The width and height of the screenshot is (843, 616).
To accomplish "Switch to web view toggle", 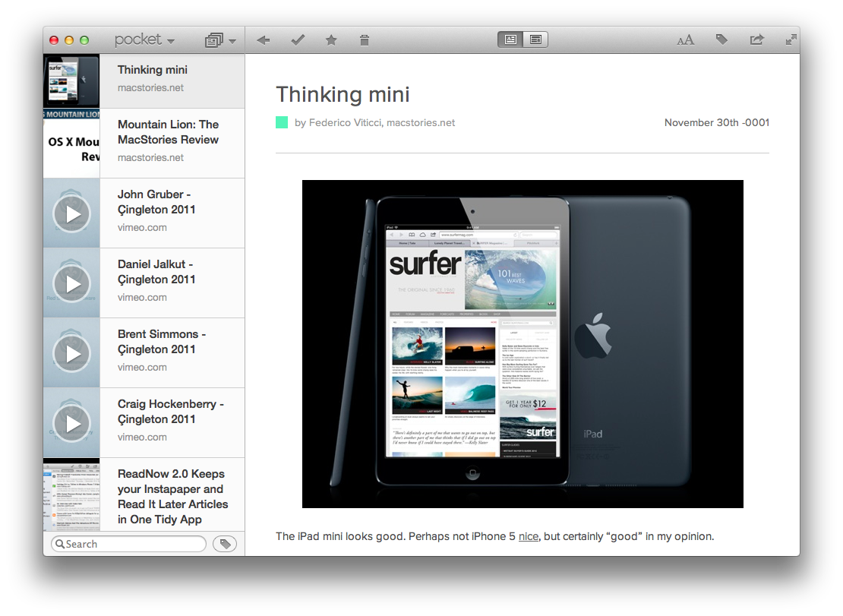I will coord(535,40).
